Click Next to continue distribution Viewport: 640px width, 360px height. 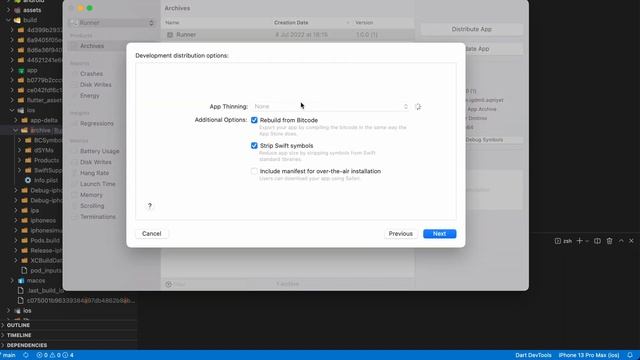point(440,233)
